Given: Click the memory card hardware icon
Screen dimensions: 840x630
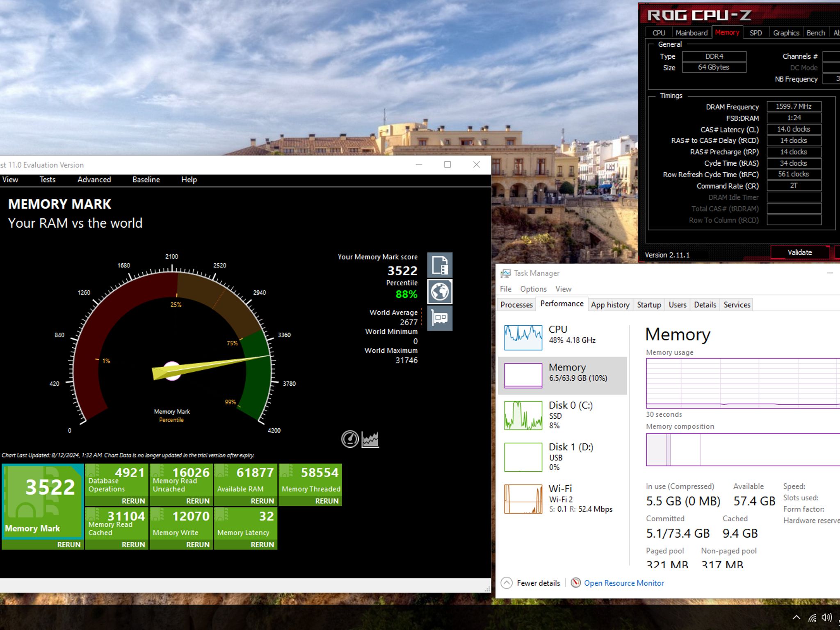Looking at the screenshot, I should pos(440,318).
